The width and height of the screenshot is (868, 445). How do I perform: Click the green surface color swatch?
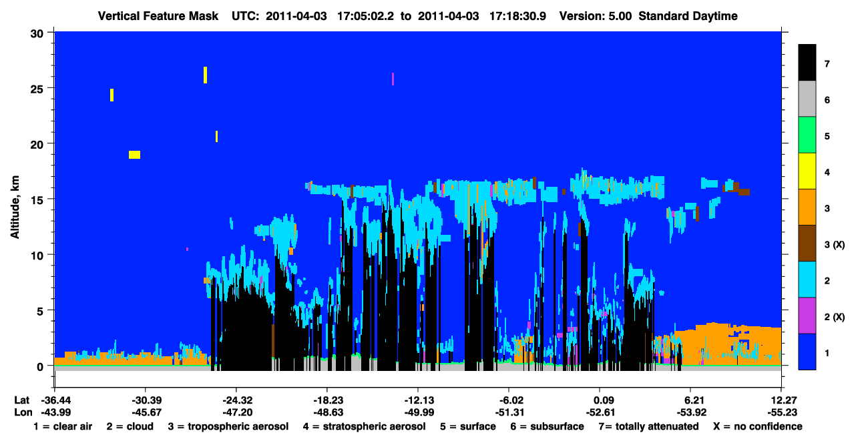[x=807, y=135]
